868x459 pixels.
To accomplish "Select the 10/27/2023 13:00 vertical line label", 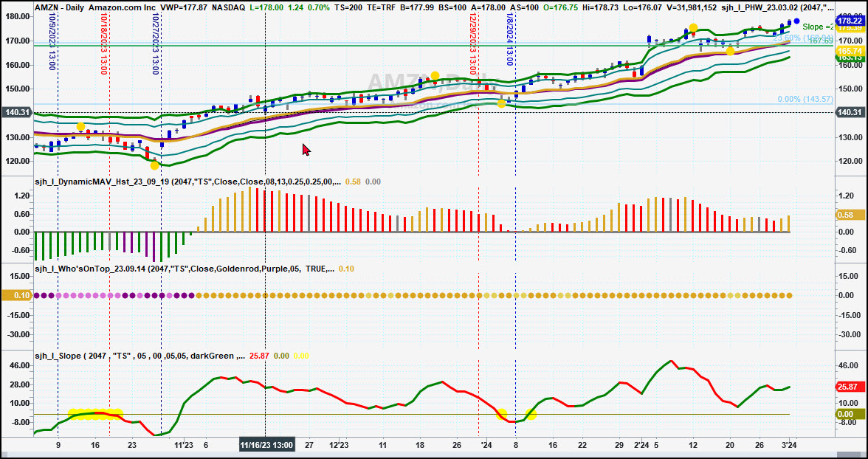I will click(x=156, y=44).
